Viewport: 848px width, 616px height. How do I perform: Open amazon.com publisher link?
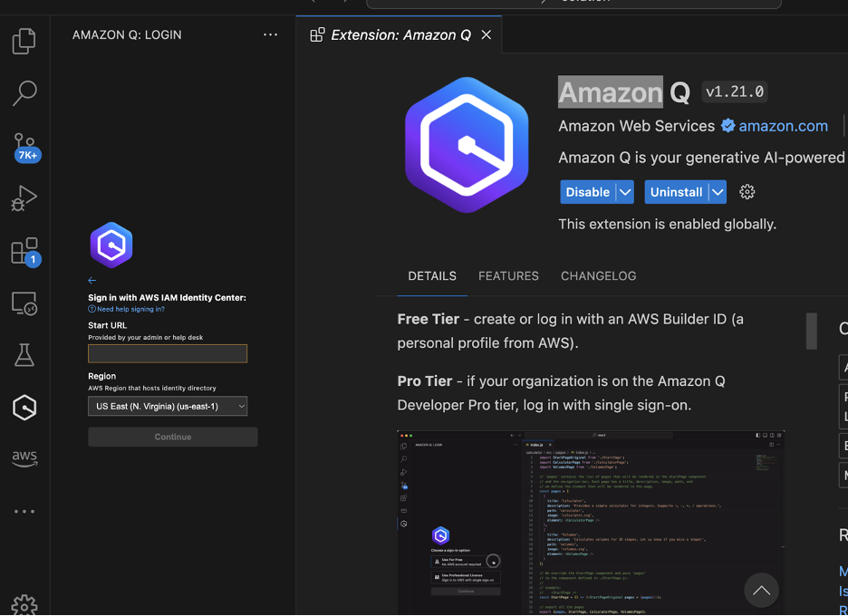783,126
